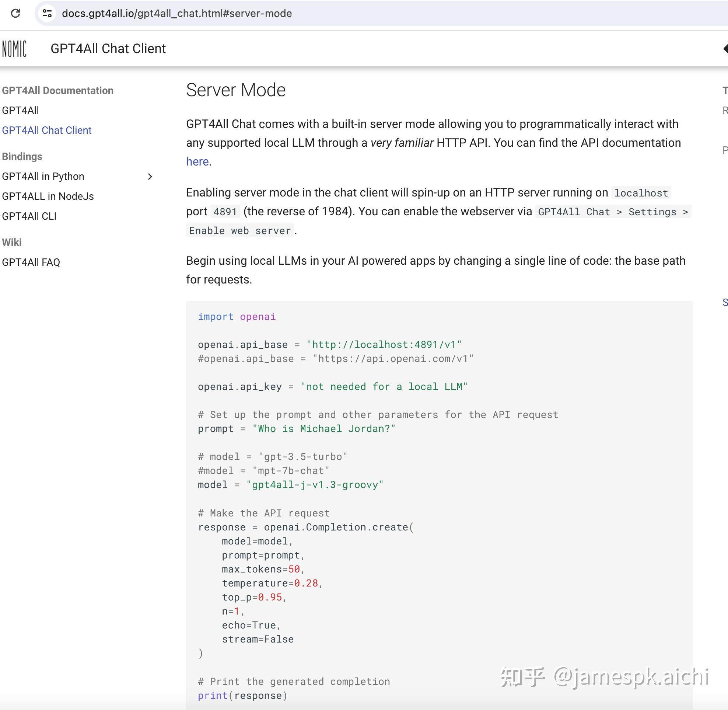This screenshot has height=710, width=728.
Task: Click the Nomic logo in header
Action: 14,49
